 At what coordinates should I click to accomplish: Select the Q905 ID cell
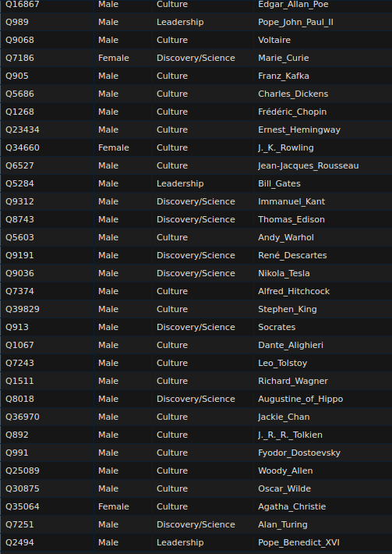[48, 76]
